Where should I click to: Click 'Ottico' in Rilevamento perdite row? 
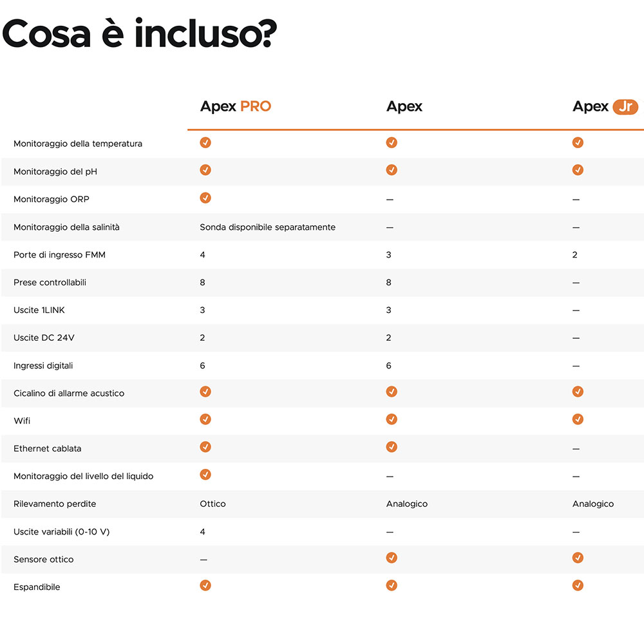click(213, 504)
